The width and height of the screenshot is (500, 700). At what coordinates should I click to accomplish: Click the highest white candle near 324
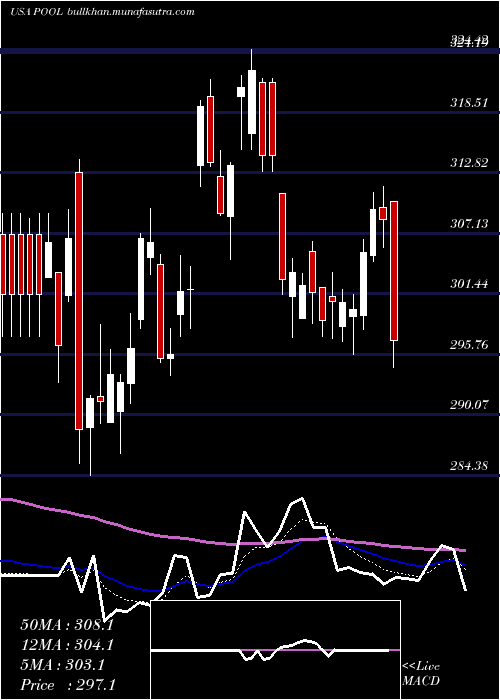(252, 102)
